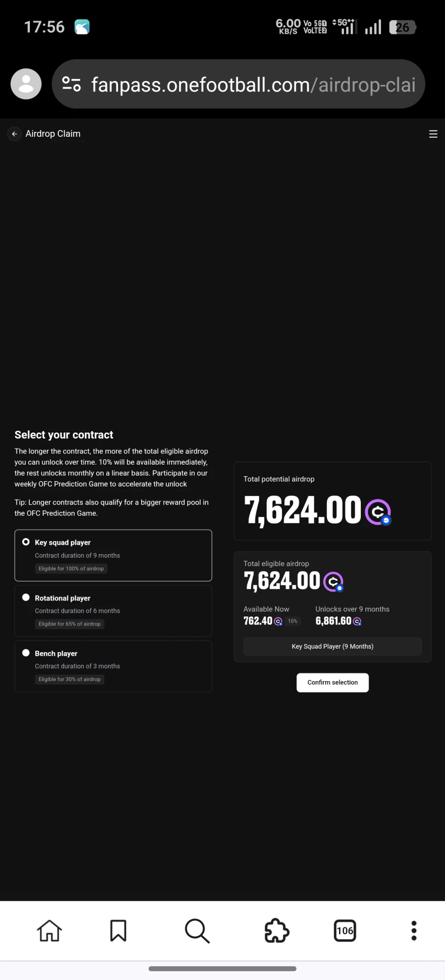The height and width of the screenshot is (980, 445).
Task: Open the bookmarks icon
Action: [118, 931]
